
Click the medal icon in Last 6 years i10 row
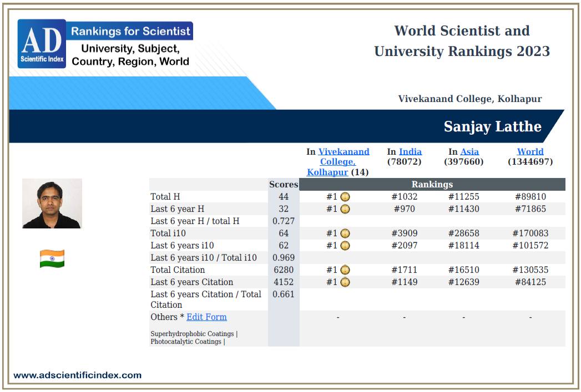[345, 246]
